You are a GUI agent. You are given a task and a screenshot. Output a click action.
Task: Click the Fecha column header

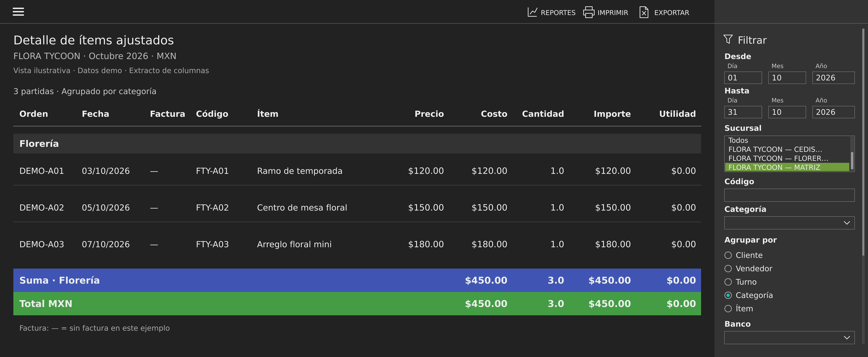(95, 114)
